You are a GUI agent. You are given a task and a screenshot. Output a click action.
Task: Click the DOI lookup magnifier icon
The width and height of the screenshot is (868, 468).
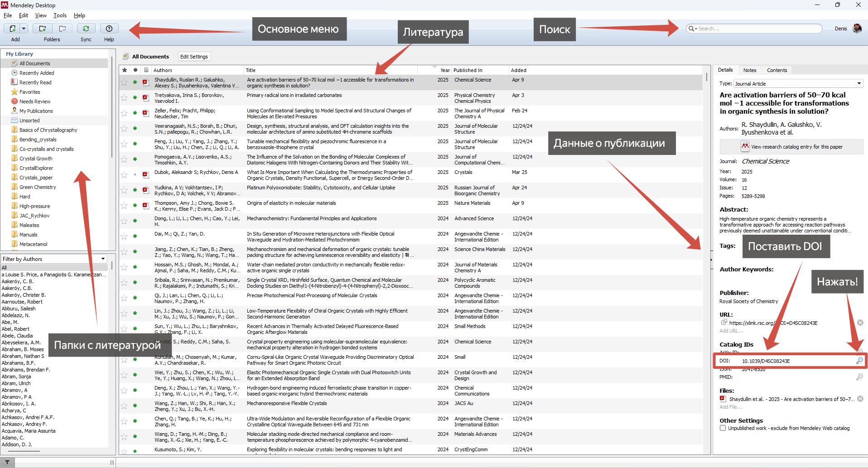point(859,361)
